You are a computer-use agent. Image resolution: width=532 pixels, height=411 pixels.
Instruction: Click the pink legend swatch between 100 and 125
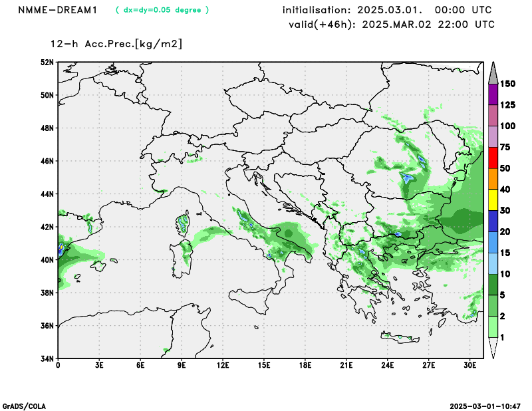tap(493, 116)
